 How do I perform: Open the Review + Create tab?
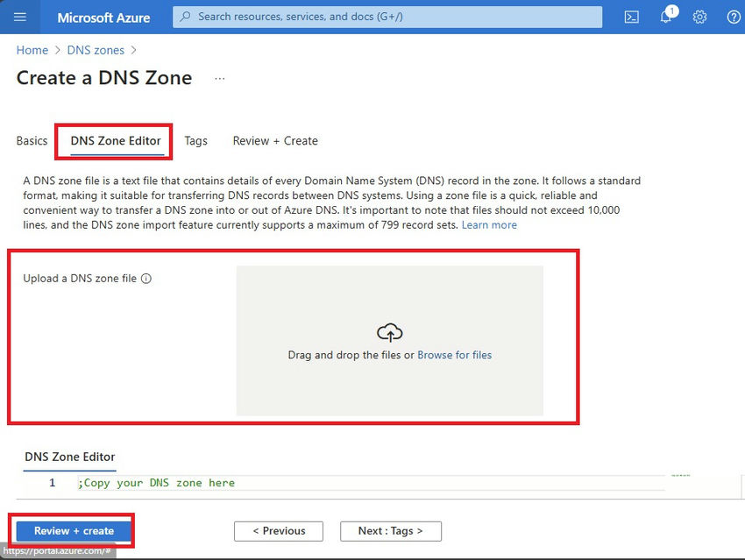274,140
